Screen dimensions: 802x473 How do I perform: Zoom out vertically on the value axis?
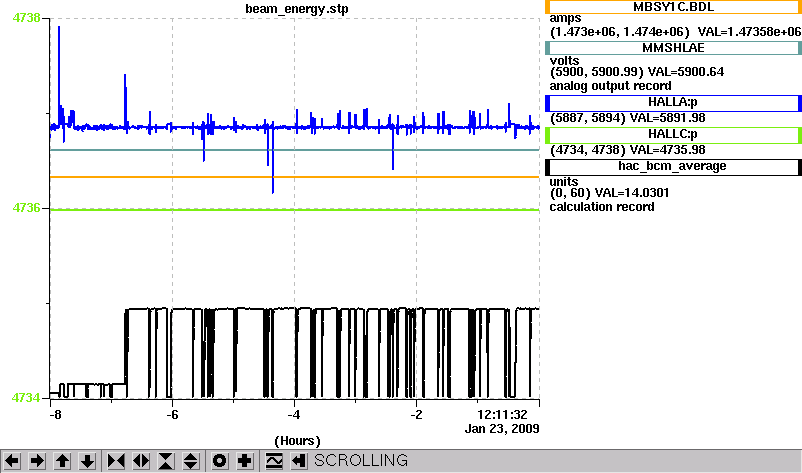click(x=191, y=461)
